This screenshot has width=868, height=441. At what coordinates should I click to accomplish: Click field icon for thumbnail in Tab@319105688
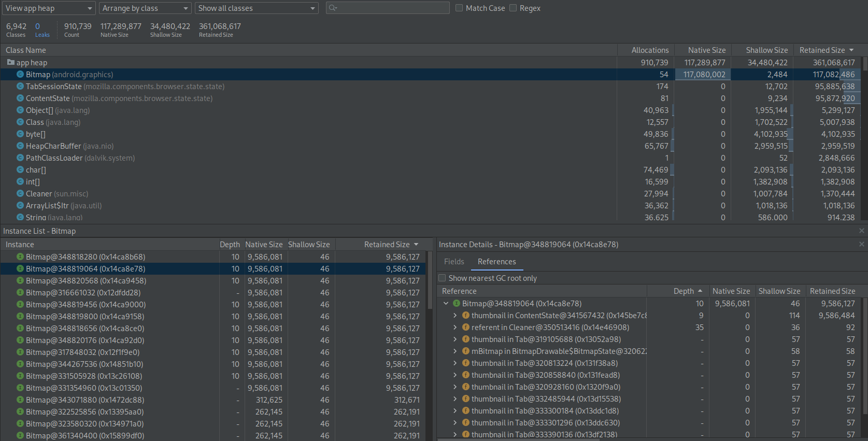(466, 339)
